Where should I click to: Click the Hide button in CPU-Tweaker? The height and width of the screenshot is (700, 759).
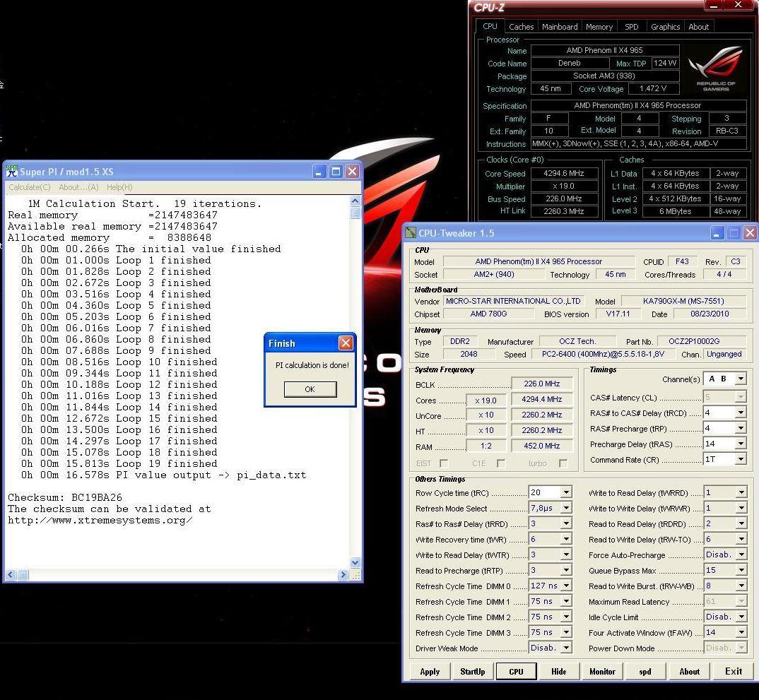(x=558, y=672)
